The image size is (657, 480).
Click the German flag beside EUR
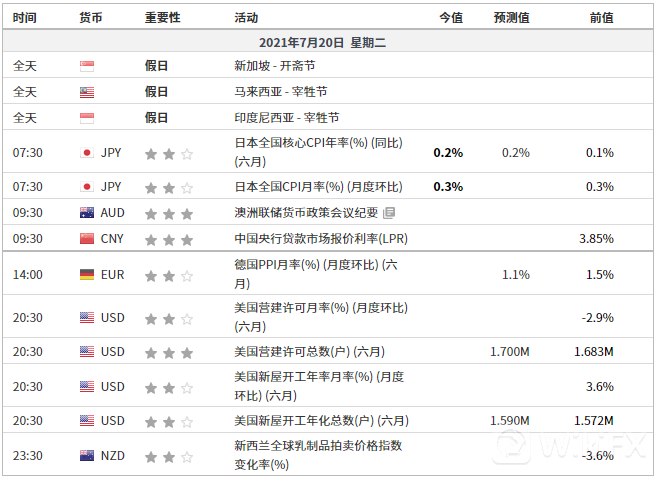pyautogui.click(x=86, y=274)
